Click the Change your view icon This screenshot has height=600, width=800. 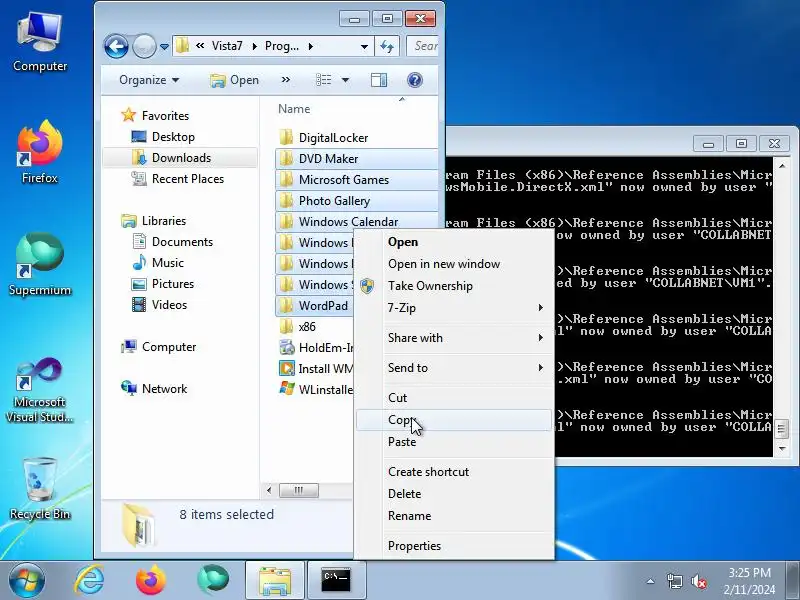(x=323, y=80)
